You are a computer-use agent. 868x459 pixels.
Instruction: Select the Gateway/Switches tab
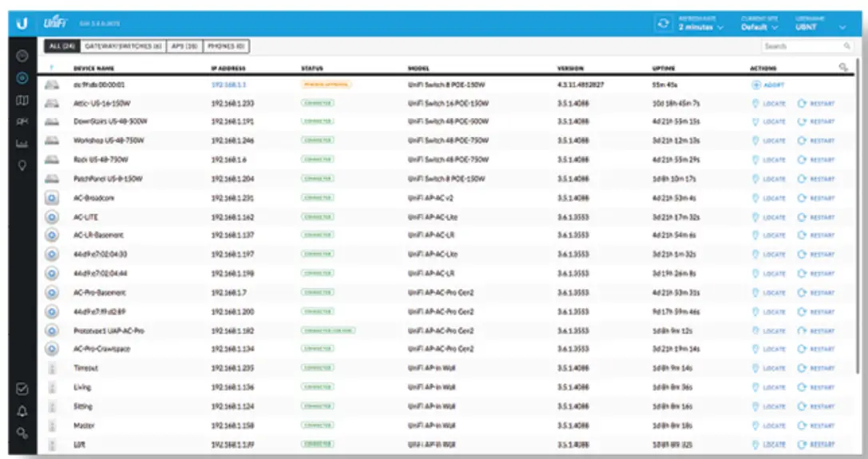123,46
